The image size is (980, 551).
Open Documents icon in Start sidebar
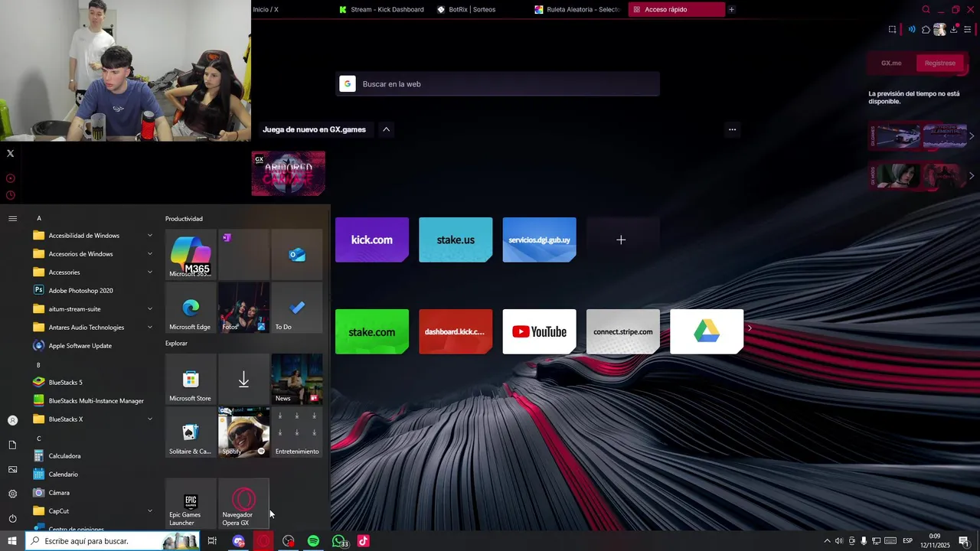[12, 445]
